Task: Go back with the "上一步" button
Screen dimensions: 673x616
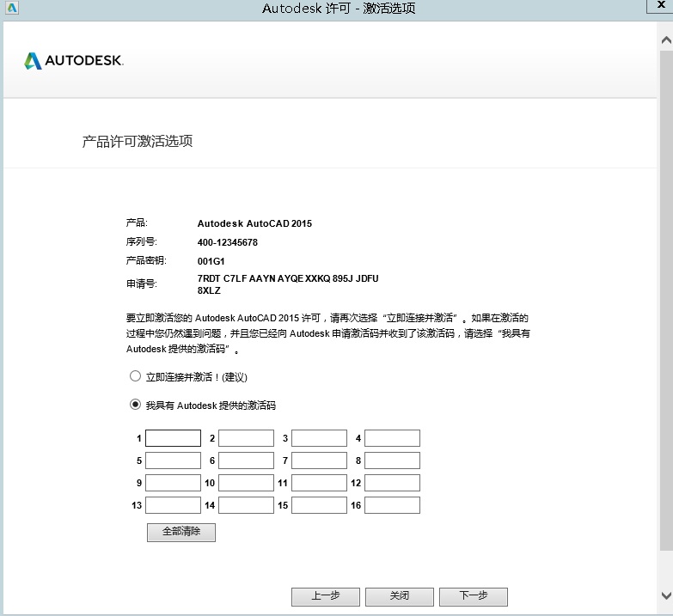Action: 326,596
